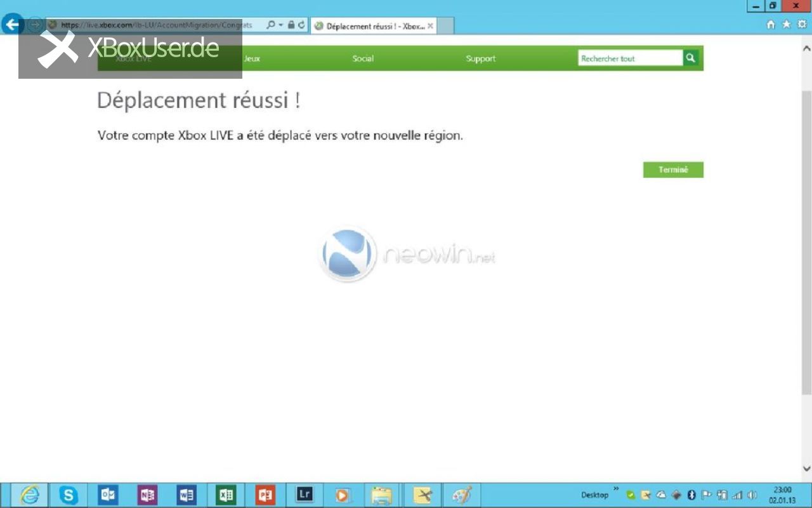Open the media player taskbar icon

point(343,495)
